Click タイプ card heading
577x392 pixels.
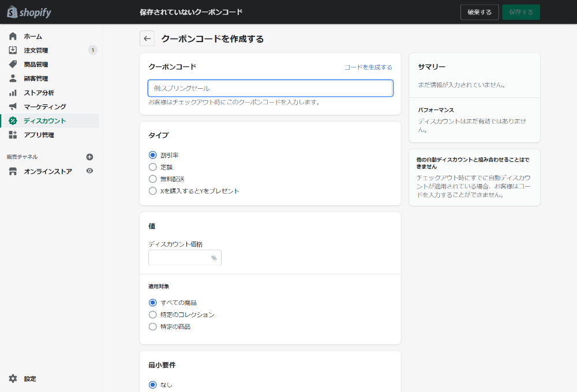click(158, 135)
